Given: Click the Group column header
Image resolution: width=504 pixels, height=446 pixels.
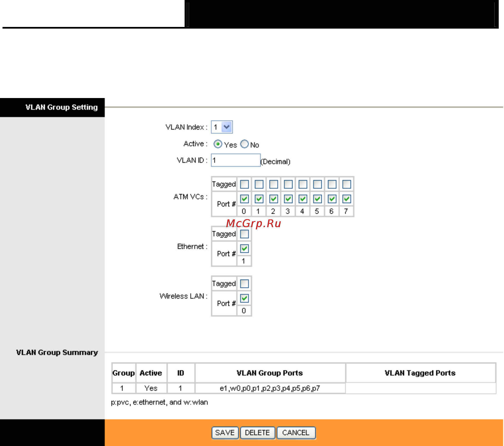Looking at the screenshot, I should pyautogui.click(x=123, y=373).
